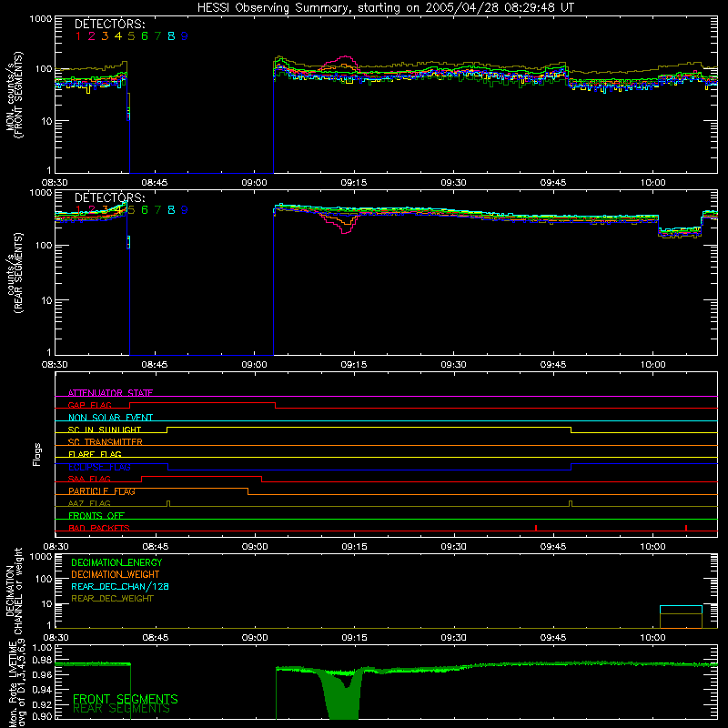Select cyan detector 8 in rear segments legend
The height and width of the screenshot is (728, 728).
[x=171, y=210]
